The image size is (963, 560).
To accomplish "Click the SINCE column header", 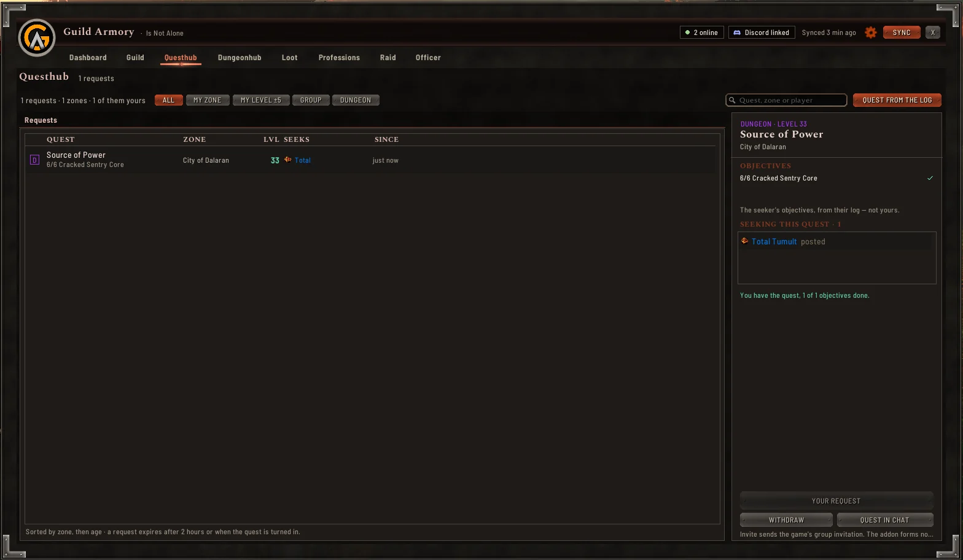I will coord(387,139).
